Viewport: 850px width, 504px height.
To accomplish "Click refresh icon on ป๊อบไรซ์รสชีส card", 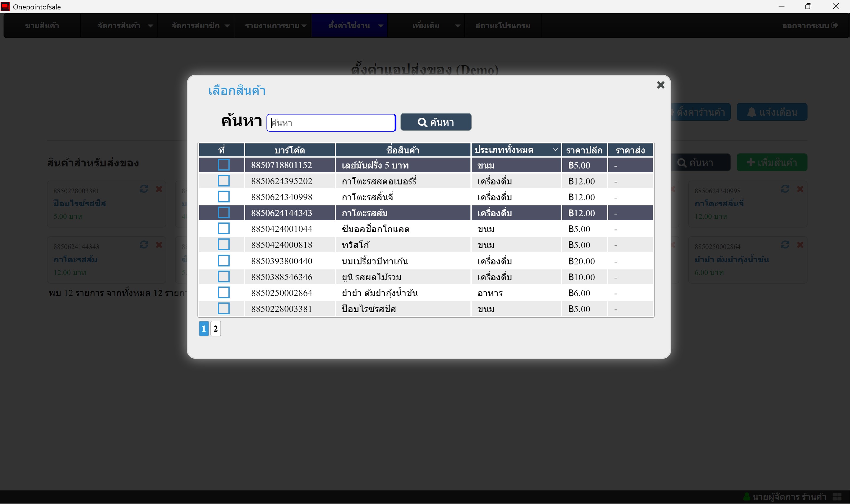I will 144,189.
